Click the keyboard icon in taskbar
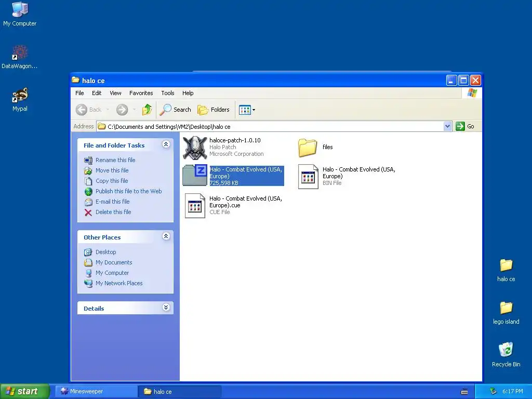 click(x=464, y=392)
